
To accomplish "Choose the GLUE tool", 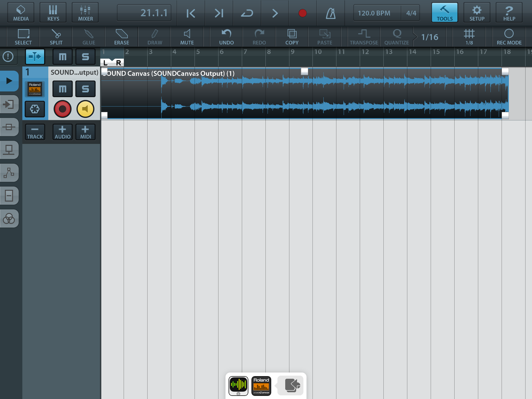I will (89, 37).
